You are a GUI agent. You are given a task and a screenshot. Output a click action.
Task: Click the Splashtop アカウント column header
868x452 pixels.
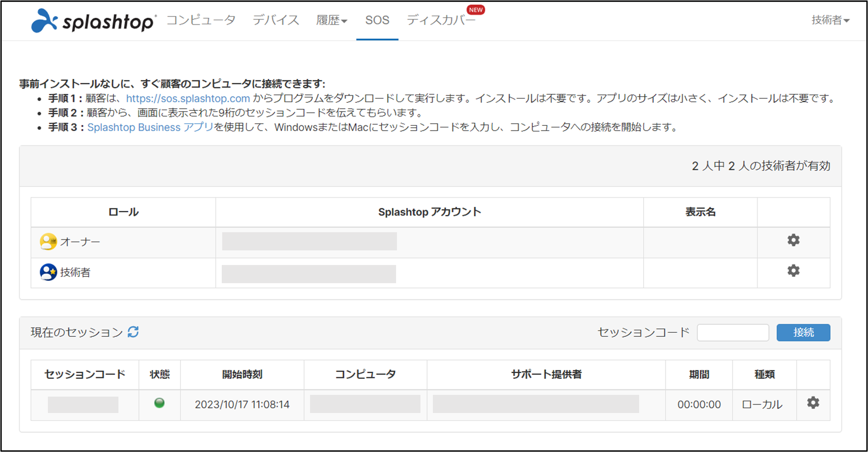pyautogui.click(x=429, y=212)
